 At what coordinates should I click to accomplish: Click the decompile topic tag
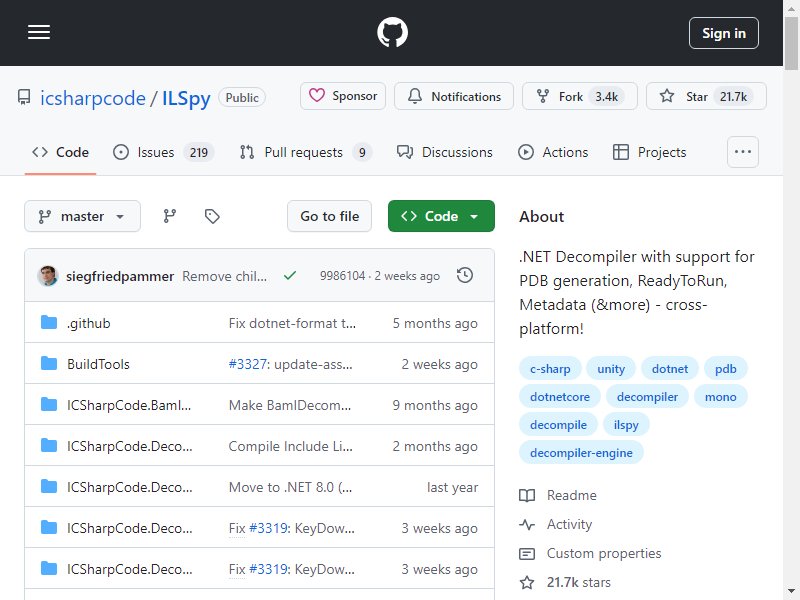click(x=558, y=424)
